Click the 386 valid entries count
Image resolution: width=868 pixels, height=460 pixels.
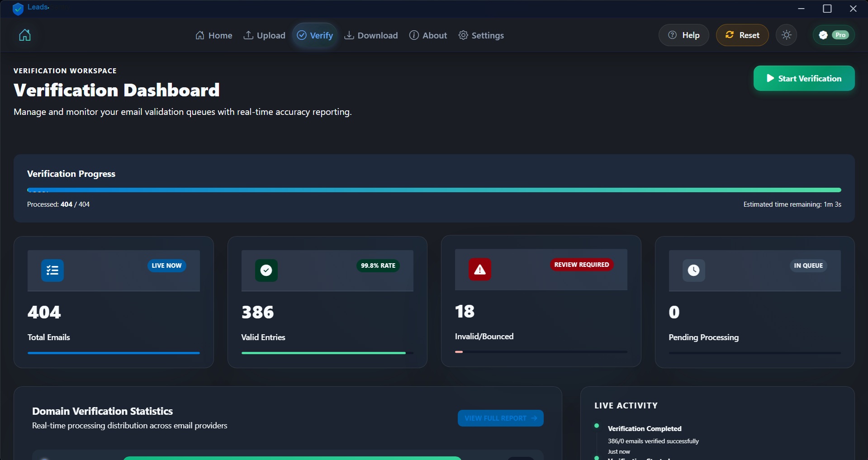point(258,312)
